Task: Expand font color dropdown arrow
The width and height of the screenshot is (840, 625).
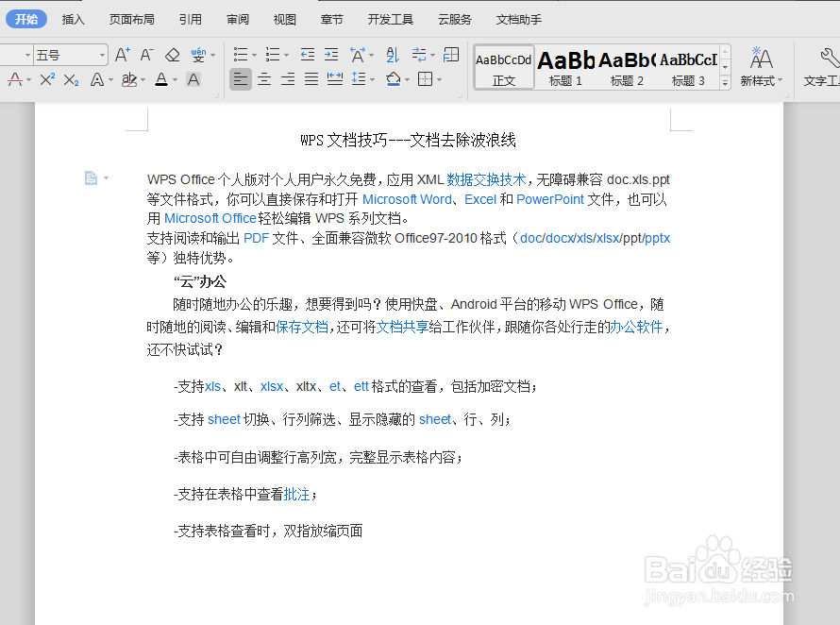Action: [x=175, y=80]
